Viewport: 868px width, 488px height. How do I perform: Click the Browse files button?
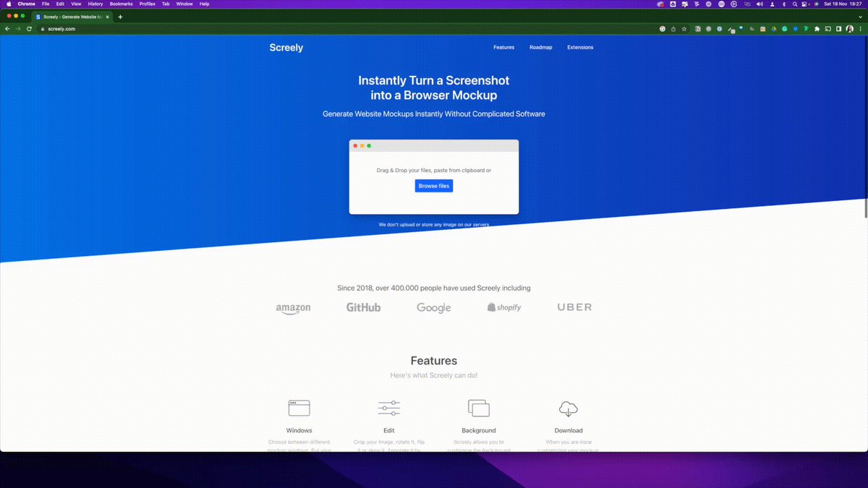tap(434, 186)
